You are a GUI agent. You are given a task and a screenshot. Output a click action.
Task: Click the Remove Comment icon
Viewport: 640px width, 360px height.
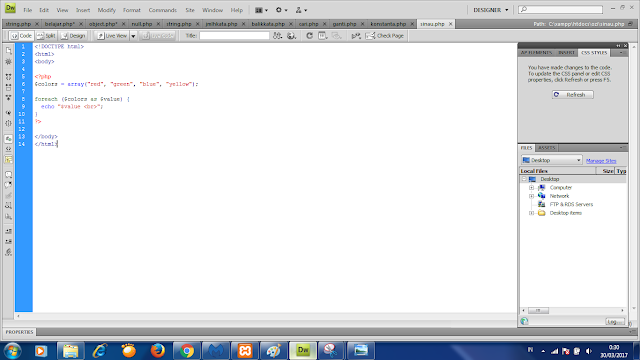click(x=9, y=185)
